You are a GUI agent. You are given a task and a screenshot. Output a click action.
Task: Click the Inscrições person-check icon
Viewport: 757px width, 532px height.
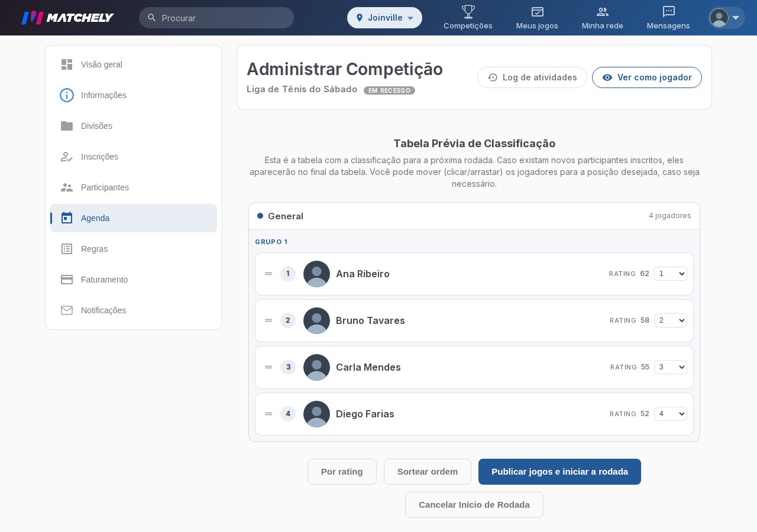[67, 157]
